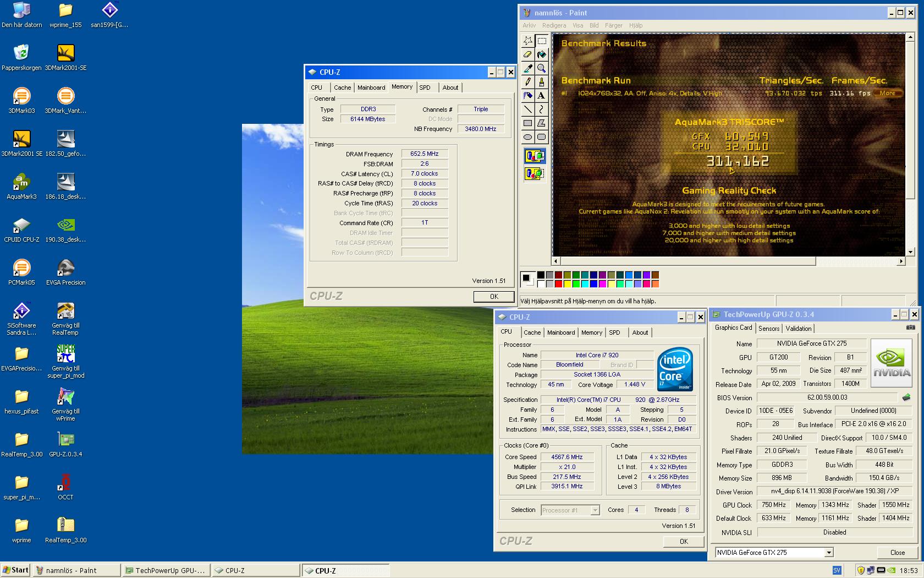Viewport: 924px width, 578px height.
Task: Open the Redigera menu in Paint
Action: point(554,25)
